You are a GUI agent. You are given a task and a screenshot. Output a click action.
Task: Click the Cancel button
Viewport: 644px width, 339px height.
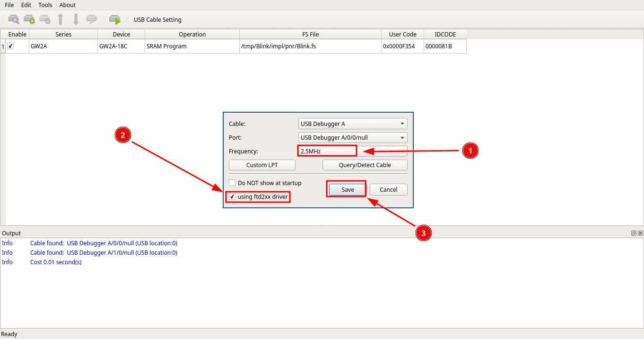click(x=389, y=189)
